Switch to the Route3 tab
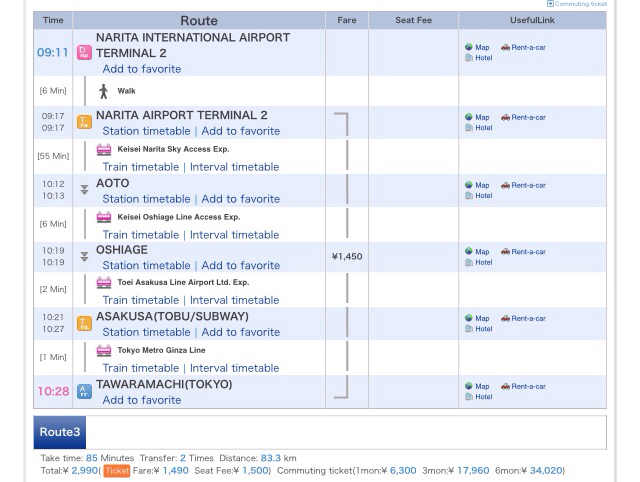This screenshot has height=482, width=640. point(59,432)
